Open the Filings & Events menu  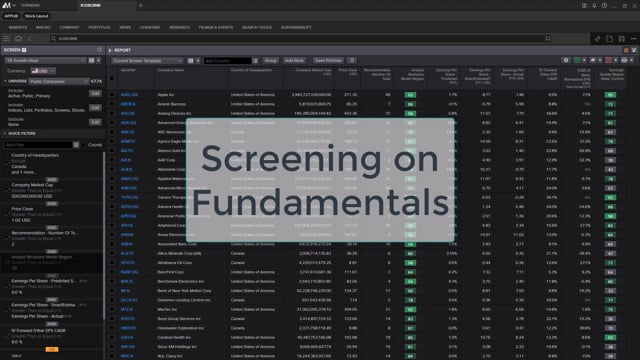point(216,27)
